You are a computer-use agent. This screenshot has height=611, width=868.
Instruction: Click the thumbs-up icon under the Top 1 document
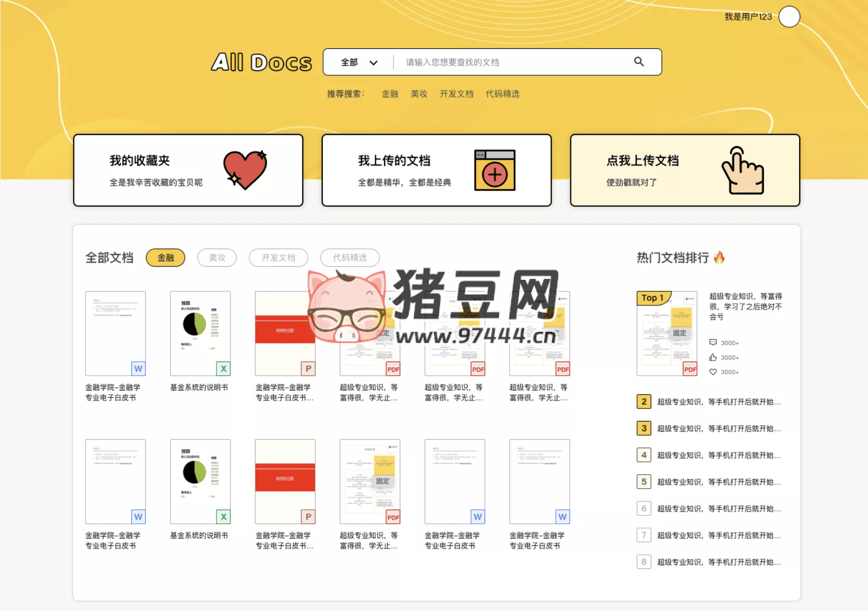point(713,357)
